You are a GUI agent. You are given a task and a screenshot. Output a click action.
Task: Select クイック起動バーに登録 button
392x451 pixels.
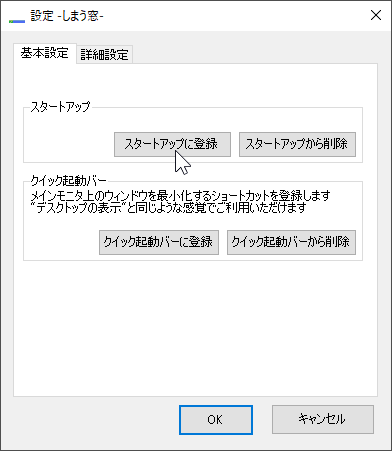(159, 242)
